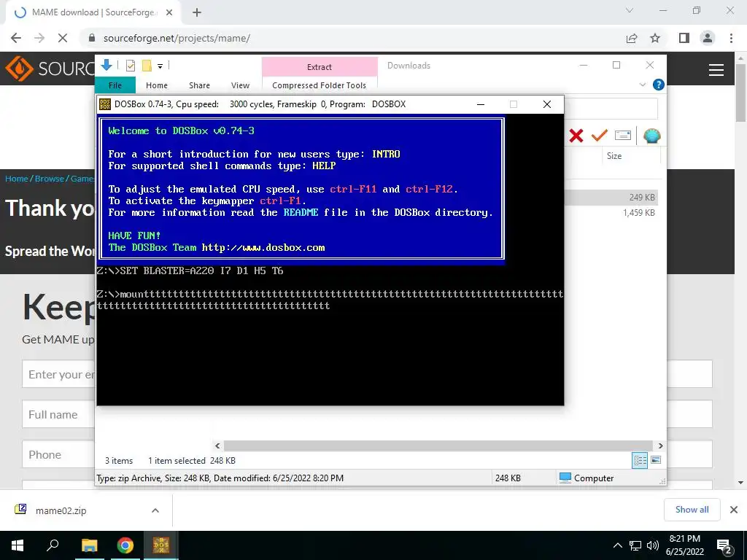Share this page using Chrome's share icon

pos(632,38)
